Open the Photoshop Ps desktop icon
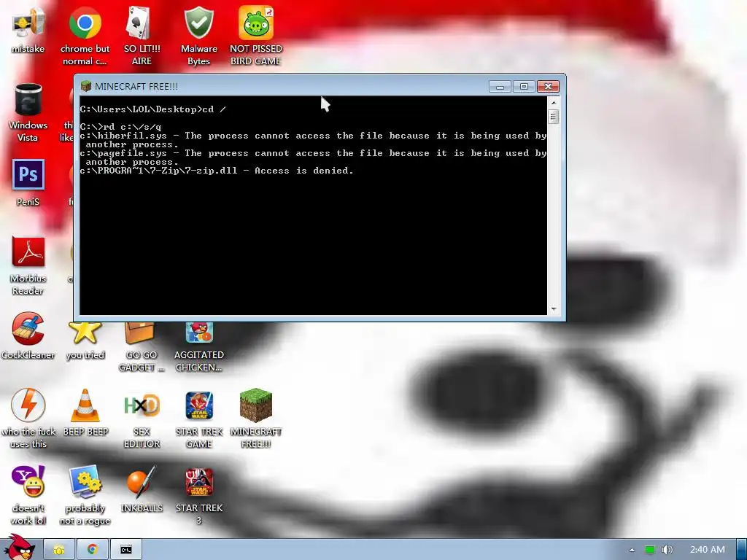 tap(28, 183)
